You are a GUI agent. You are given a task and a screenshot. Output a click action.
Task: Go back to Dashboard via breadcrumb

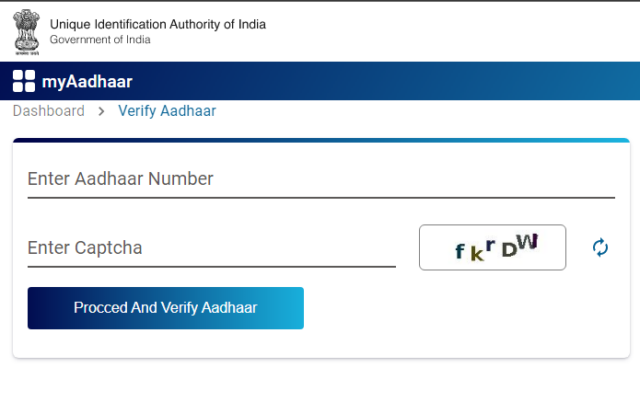[49, 111]
